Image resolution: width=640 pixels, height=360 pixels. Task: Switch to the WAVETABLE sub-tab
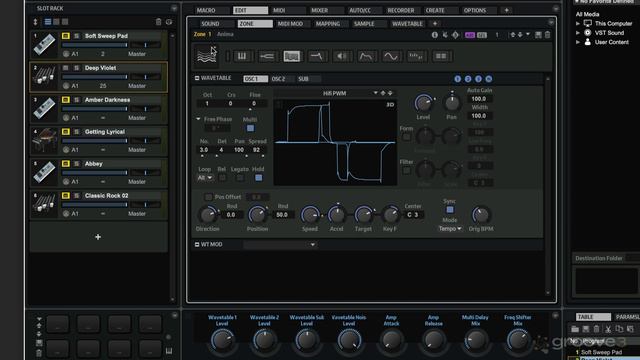407,24
